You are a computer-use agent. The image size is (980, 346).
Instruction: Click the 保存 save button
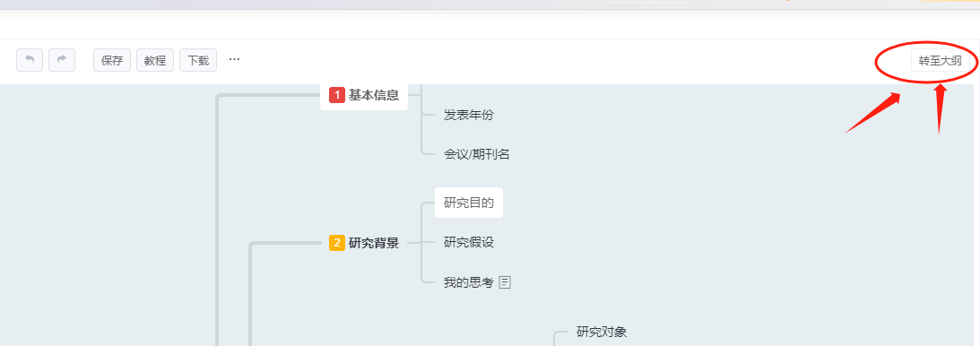coord(112,61)
